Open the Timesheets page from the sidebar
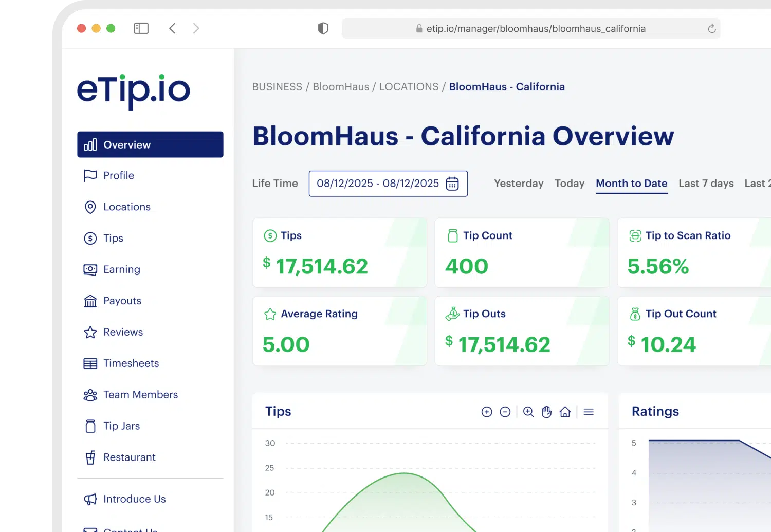771x532 pixels. point(131,363)
